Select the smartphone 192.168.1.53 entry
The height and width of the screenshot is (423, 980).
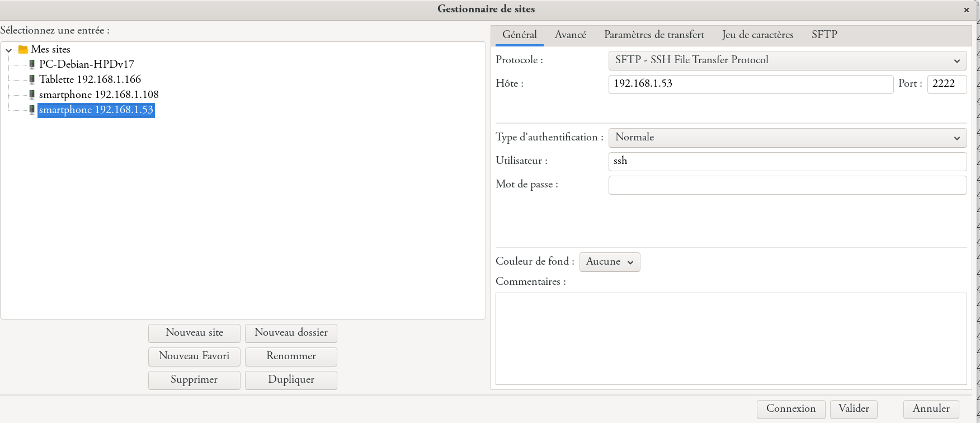pos(96,110)
